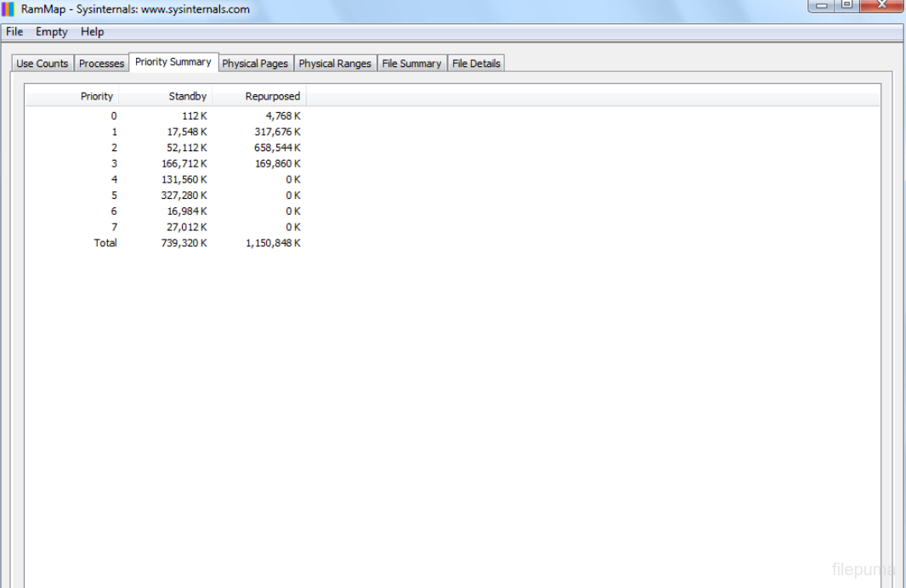
Task: Switch to the Processes tab
Action: tap(101, 64)
